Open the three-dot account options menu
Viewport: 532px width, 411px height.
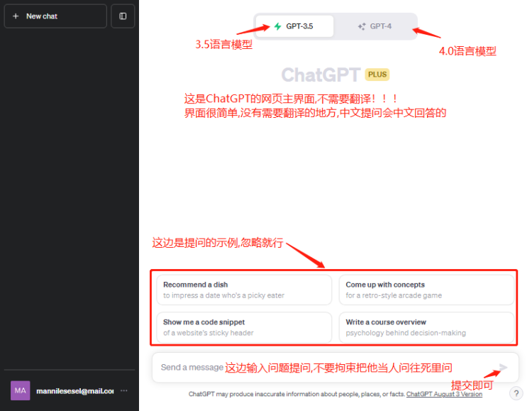[x=124, y=390]
